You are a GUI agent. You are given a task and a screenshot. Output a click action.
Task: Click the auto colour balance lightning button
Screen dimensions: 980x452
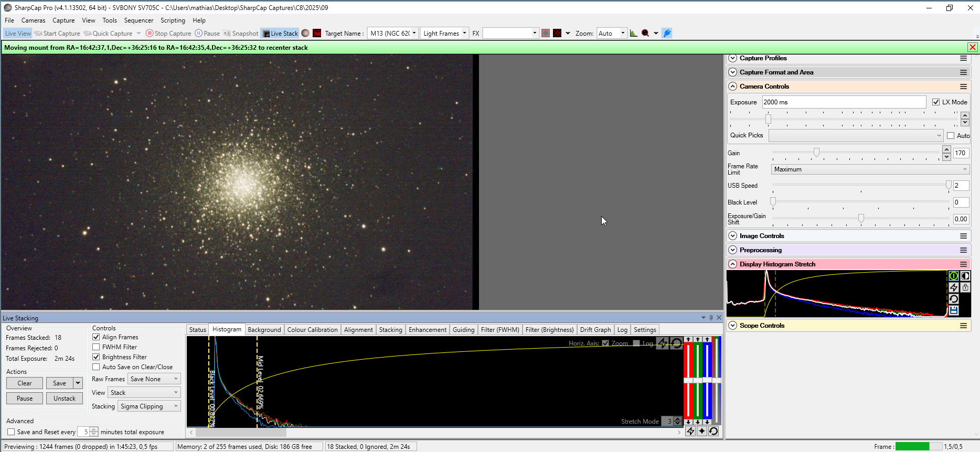[x=690, y=431]
